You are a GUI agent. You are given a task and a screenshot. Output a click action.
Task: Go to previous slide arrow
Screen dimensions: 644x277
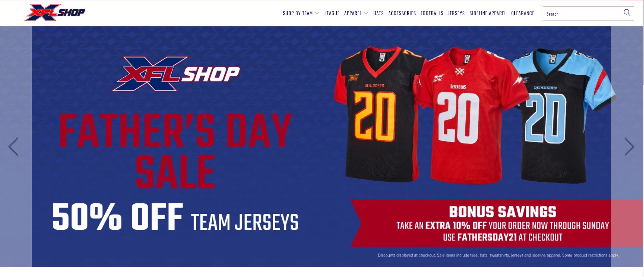[13, 147]
